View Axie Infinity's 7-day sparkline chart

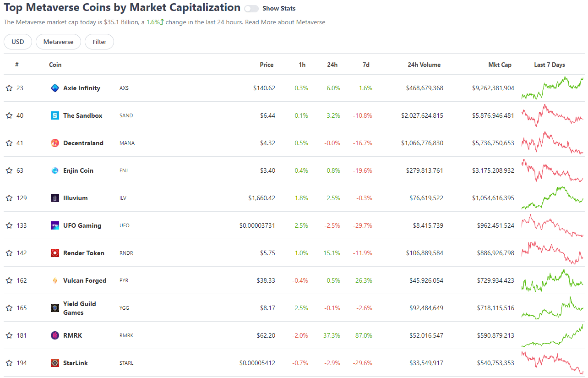click(x=553, y=88)
